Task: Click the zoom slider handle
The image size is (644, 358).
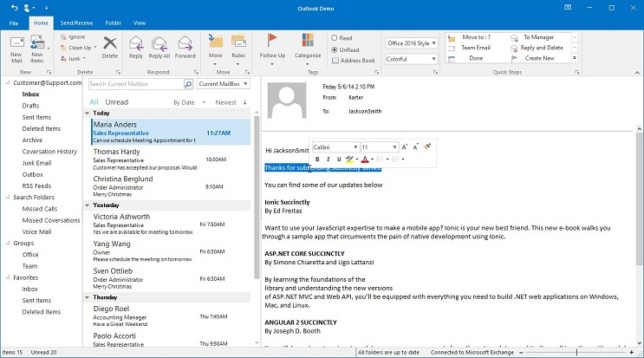Action: (x=576, y=352)
